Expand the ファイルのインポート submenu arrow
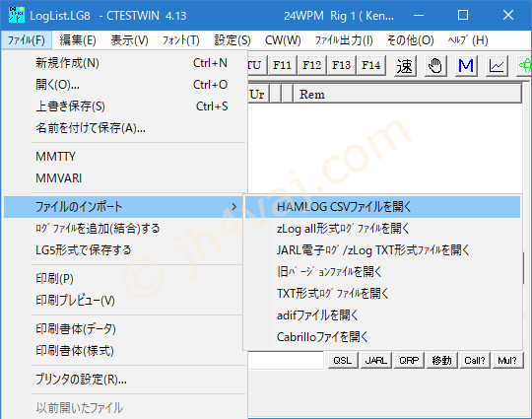Image resolution: width=532 pixels, height=419 pixels. pos(233,207)
